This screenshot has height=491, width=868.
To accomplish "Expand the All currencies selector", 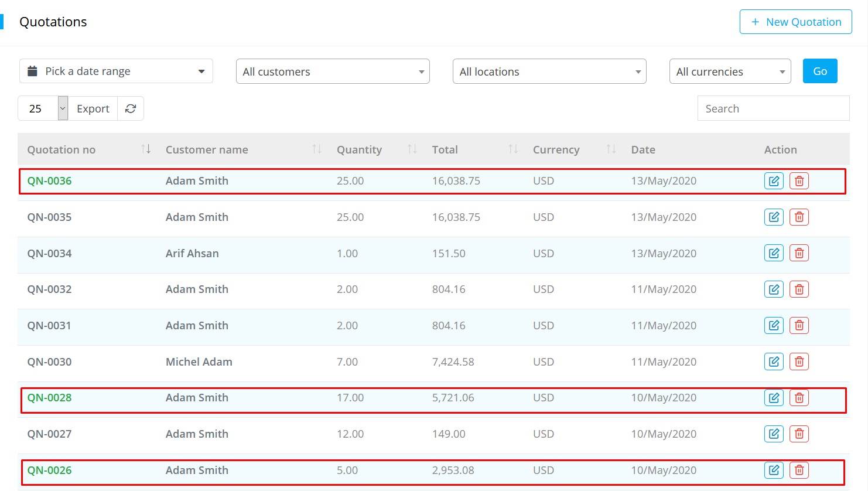I will [x=730, y=71].
